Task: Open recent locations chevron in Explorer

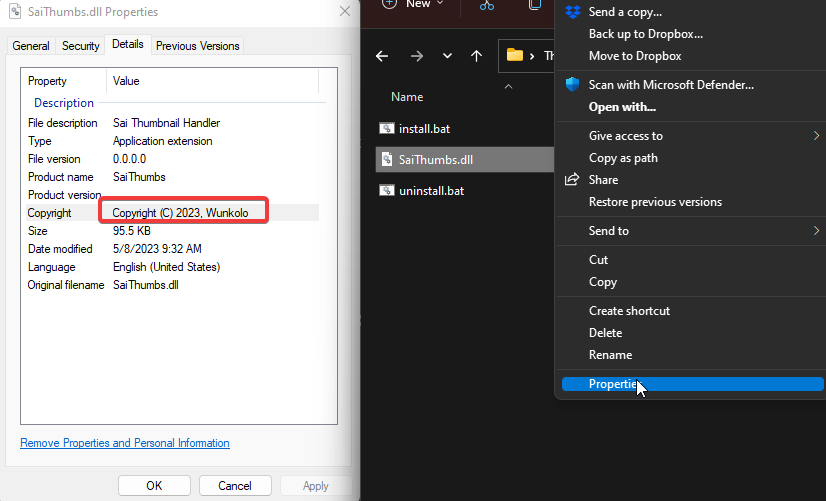Action: click(x=447, y=55)
